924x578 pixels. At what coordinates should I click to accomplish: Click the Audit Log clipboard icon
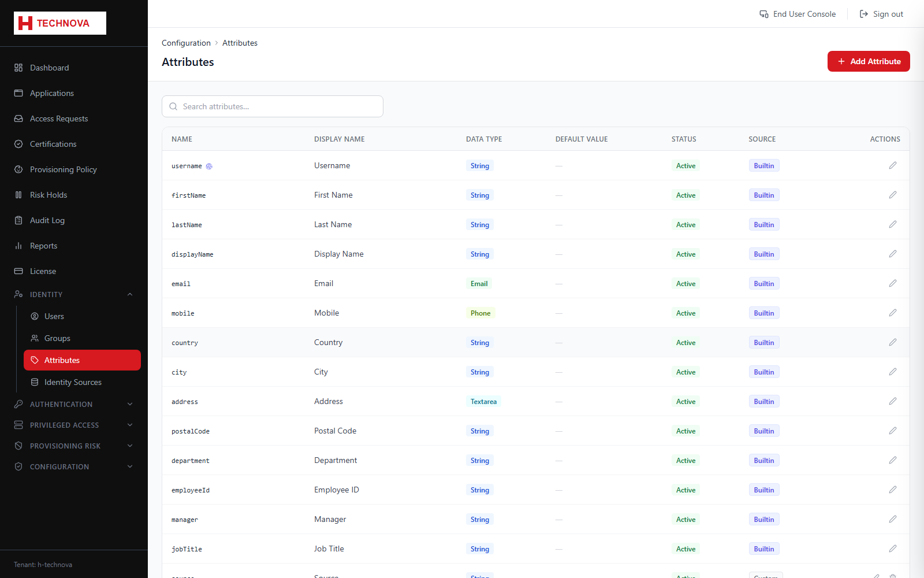[18, 220]
